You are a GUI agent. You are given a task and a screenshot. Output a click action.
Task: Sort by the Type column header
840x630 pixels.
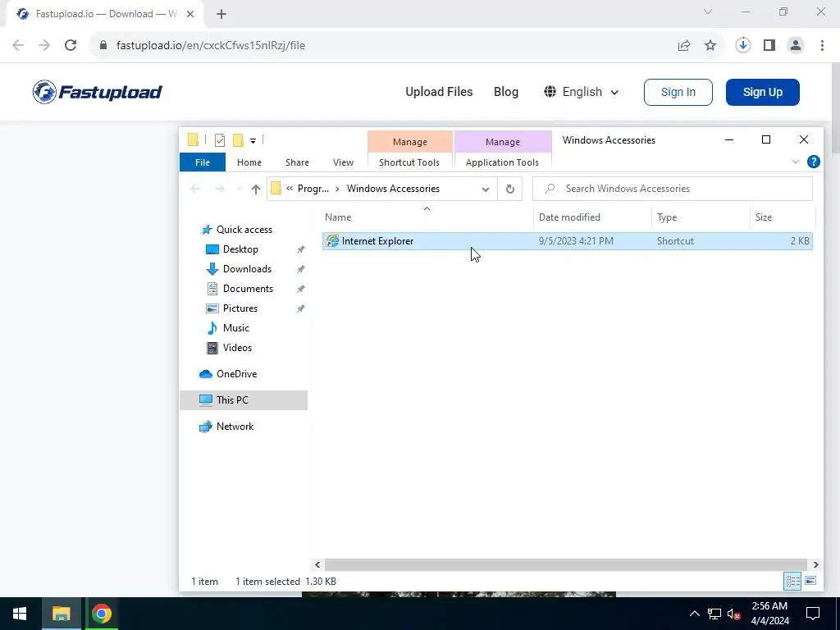coord(701,217)
